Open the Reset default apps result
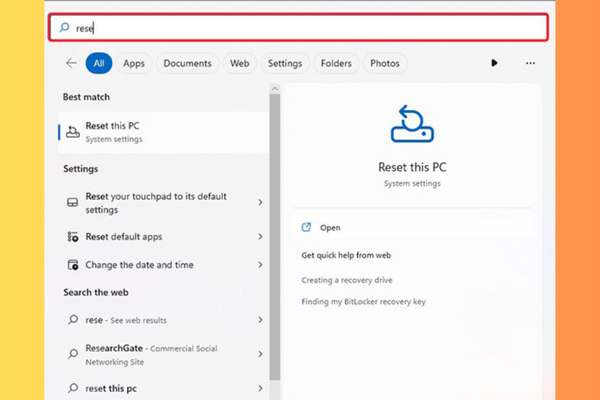This screenshot has width=600, height=400. pos(163,237)
